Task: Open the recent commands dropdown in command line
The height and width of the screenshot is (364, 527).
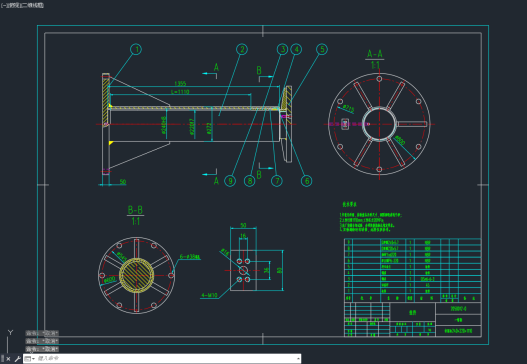Action: click(x=29, y=359)
